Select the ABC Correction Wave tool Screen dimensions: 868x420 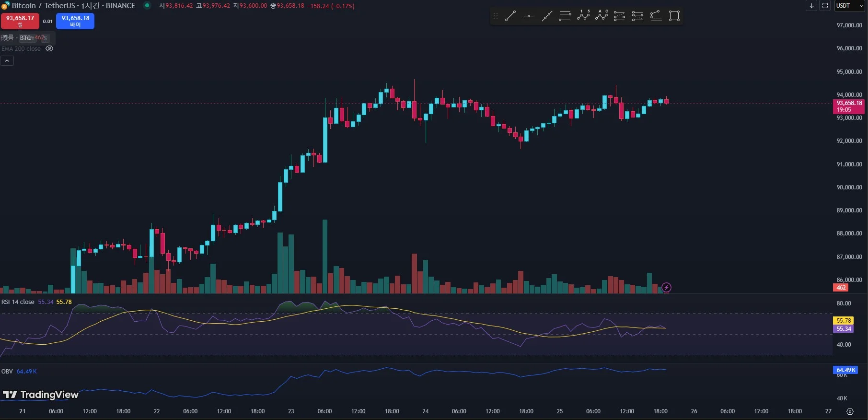tap(602, 16)
